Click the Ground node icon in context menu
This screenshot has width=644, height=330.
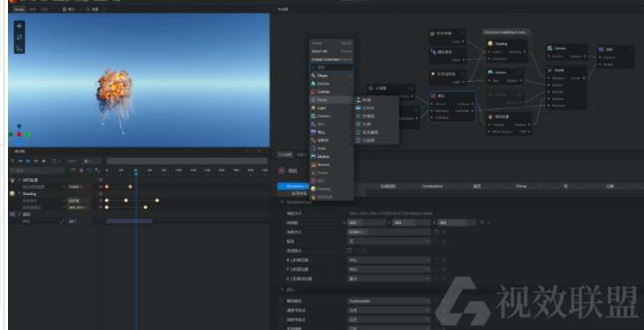point(314,165)
